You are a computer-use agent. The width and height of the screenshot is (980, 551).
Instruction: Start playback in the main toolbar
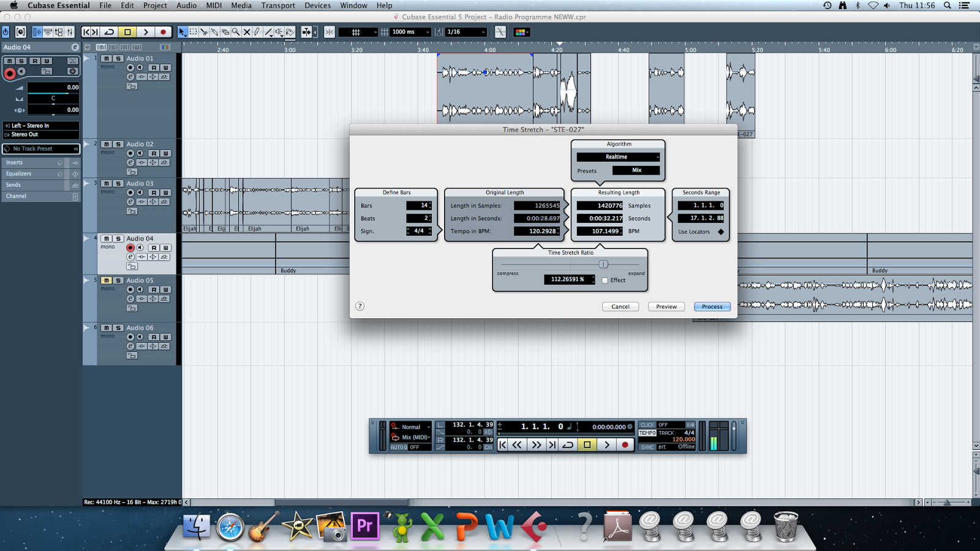[146, 32]
